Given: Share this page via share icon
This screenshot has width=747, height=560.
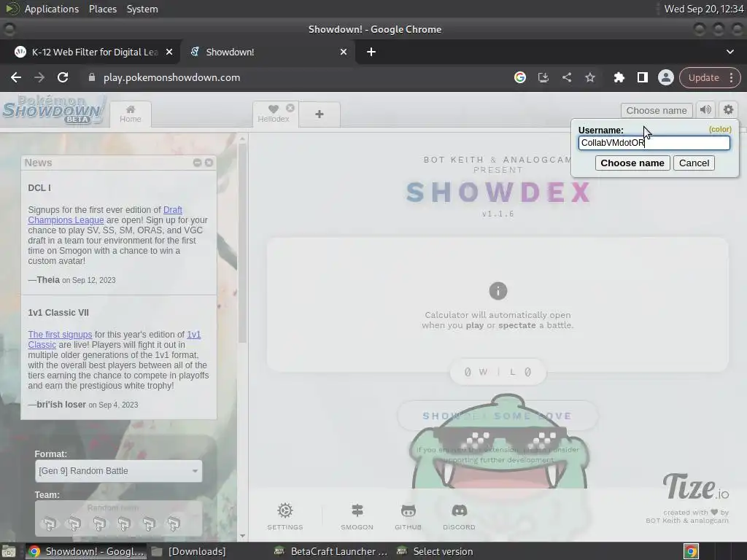Looking at the screenshot, I should pyautogui.click(x=566, y=77).
